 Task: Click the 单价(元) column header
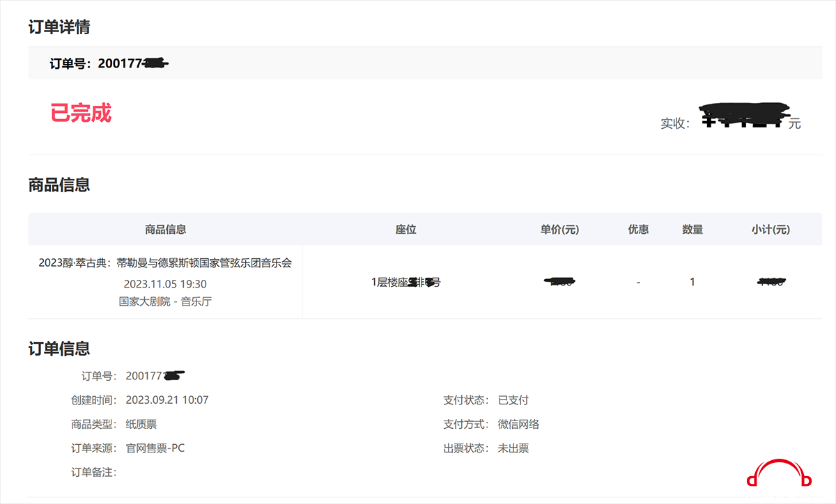click(x=559, y=229)
